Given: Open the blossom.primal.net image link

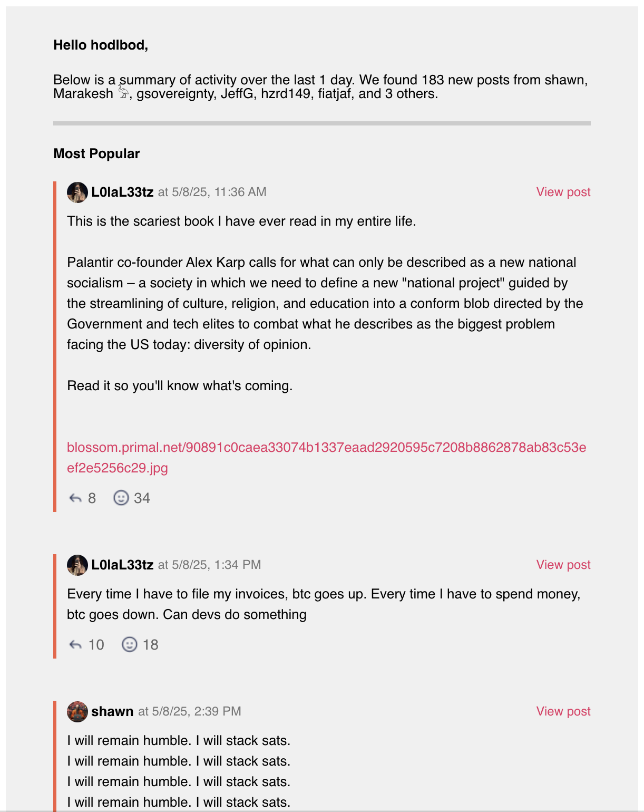Looking at the screenshot, I should tap(326, 458).
